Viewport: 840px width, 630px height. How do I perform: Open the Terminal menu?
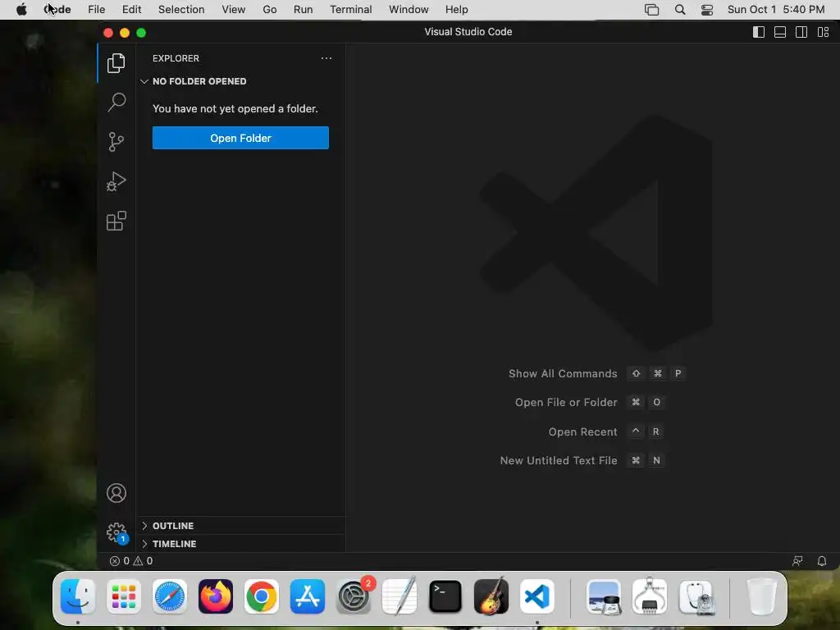pyautogui.click(x=351, y=10)
